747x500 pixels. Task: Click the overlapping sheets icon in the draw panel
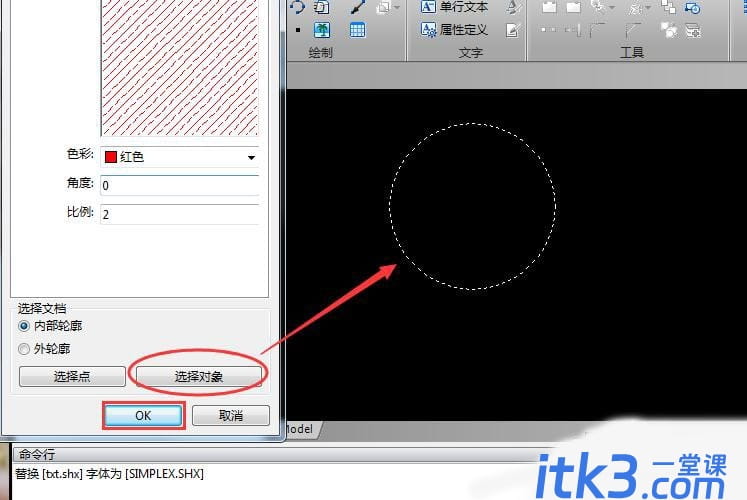point(322,7)
